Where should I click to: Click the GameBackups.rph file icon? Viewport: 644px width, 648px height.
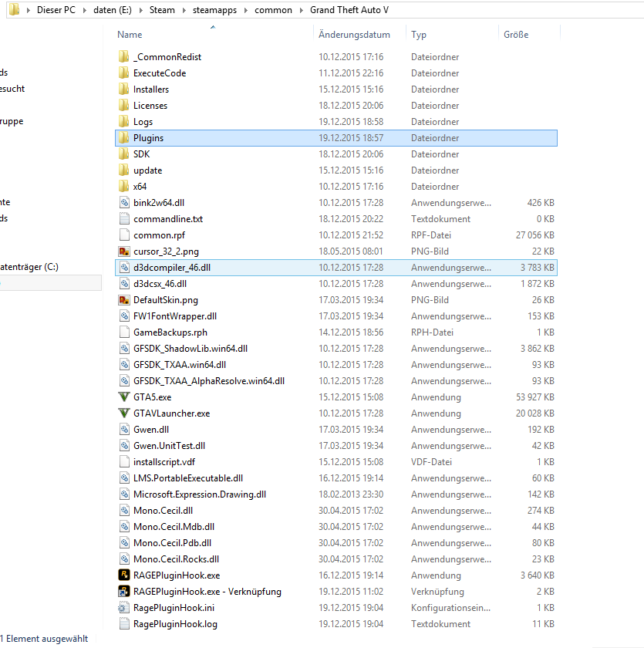click(124, 332)
